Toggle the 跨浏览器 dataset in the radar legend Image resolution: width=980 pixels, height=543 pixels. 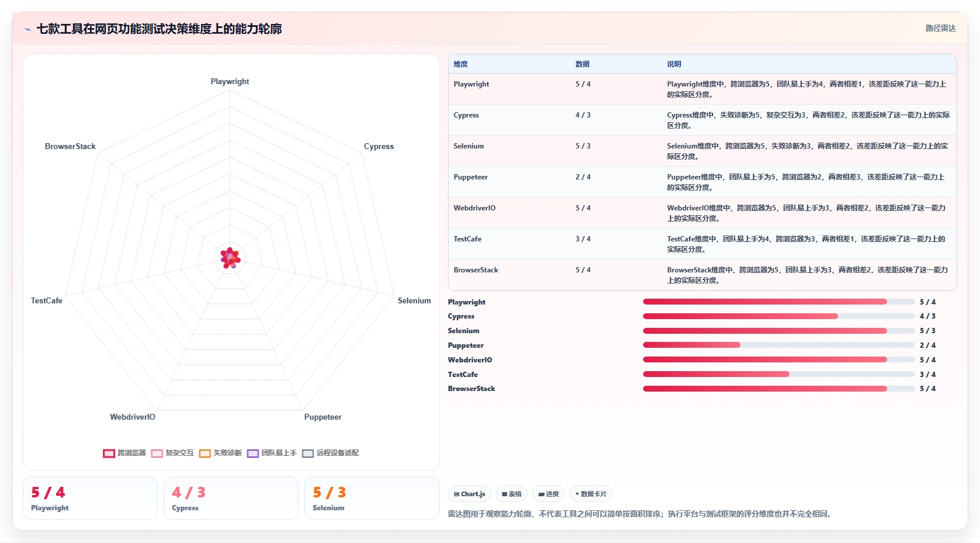click(x=124, y=453)
